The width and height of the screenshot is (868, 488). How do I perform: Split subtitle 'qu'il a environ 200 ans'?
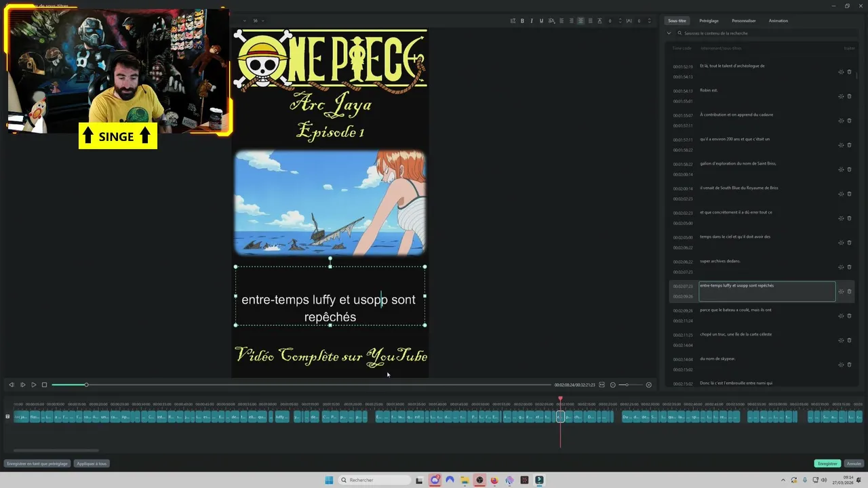[x=841, y=145]
